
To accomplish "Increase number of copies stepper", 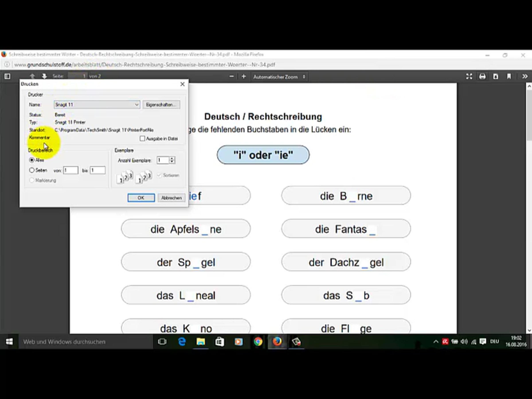I will point(172,158).
